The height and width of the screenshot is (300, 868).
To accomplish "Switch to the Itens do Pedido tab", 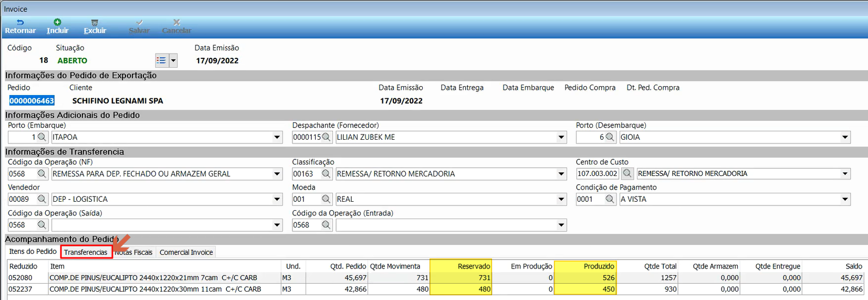I will 33,252.
